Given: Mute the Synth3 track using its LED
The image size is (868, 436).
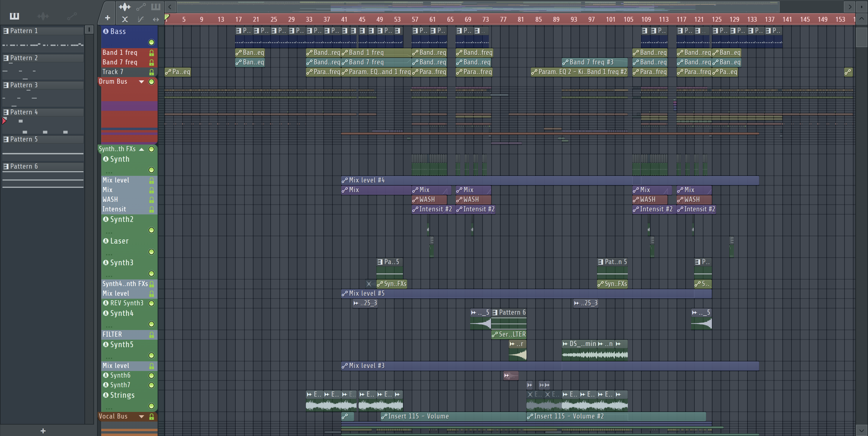Looking at the screenshot, I should click(152, 274).
